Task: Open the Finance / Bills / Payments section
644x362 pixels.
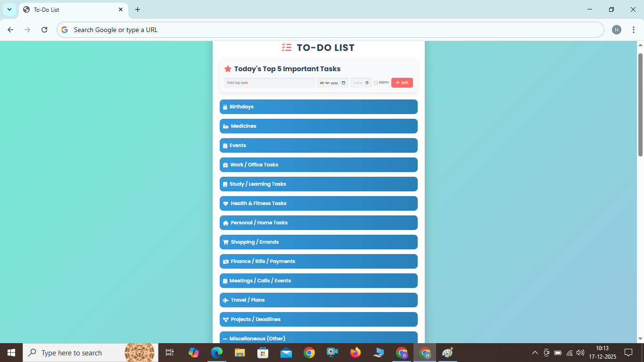Action: (x=318, y=262)
